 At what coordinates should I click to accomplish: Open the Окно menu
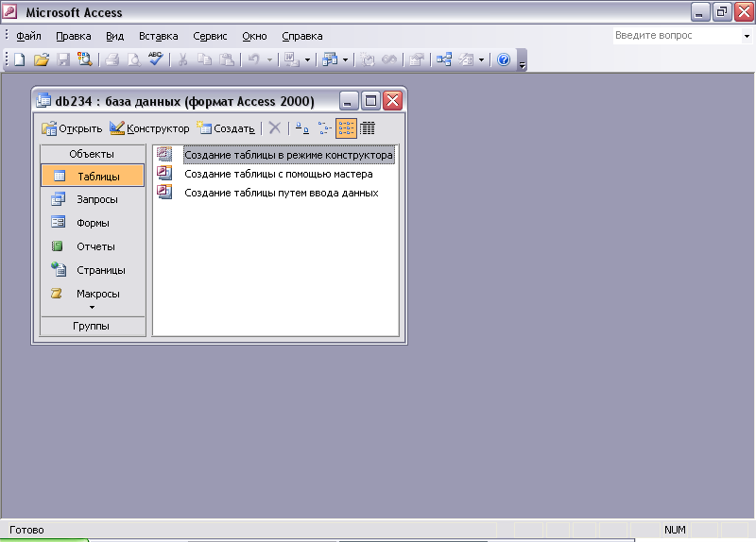click(254, 36)
